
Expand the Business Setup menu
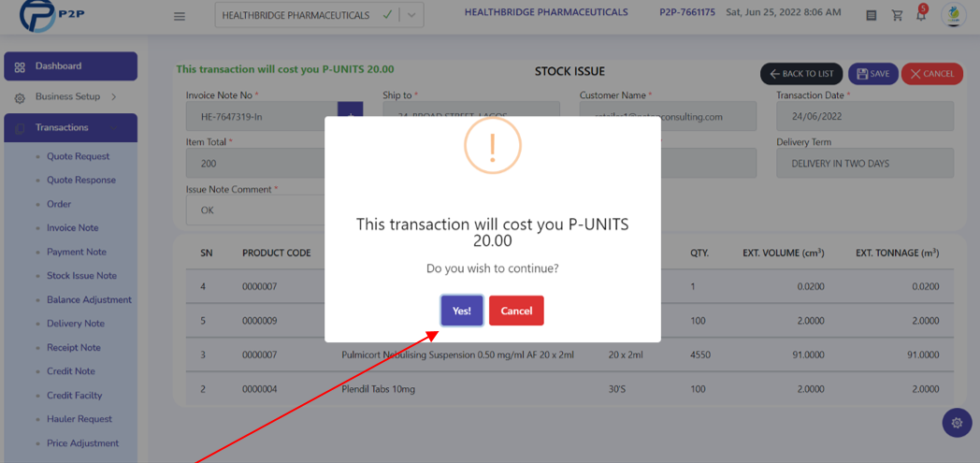coord(71,97)
